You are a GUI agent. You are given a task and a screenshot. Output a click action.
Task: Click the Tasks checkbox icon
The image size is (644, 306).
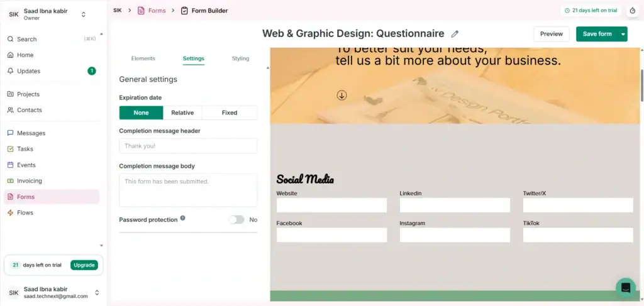pyautogui.click(x=10, y=149)
